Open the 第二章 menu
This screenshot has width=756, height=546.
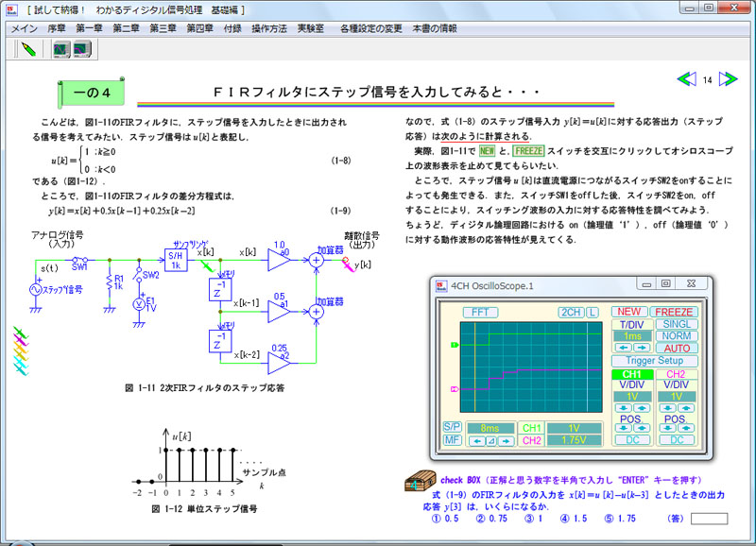tap(126, 28)
